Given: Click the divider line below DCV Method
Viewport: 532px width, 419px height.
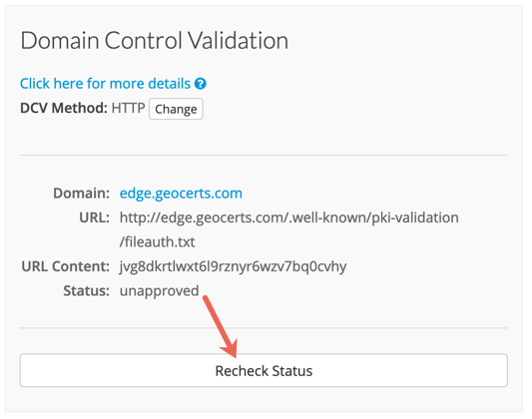Looking at the screenshot, I should pos(264,156).
